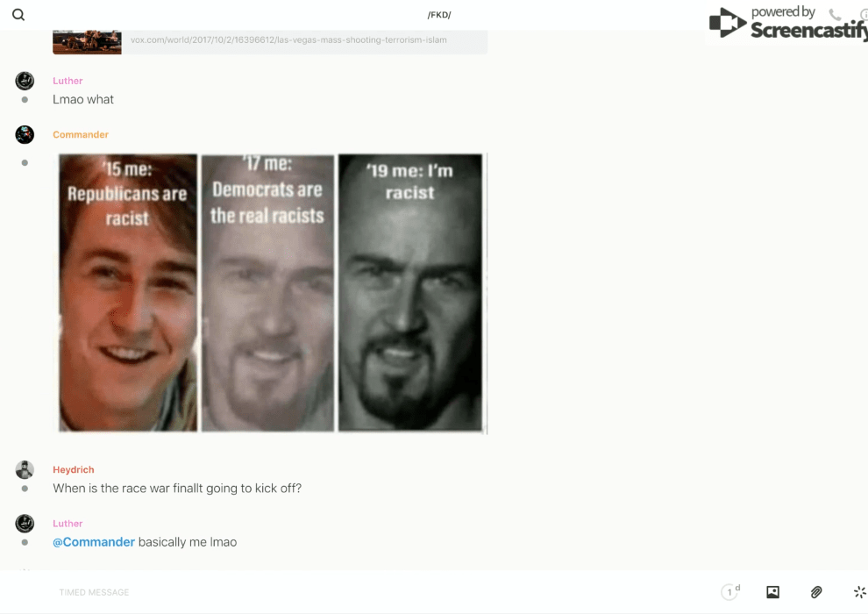868x614 pixels.
Task: Click the Commander username label
Action: tap(81, 134)
